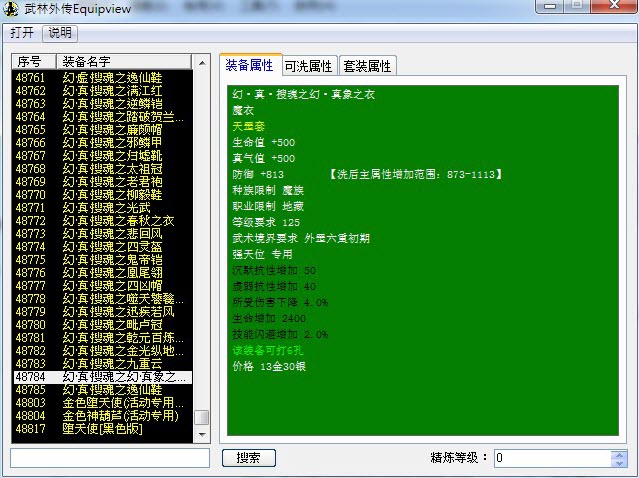Select the 装备属性 tab
This screenshot has height=478, width=639.
(249, 66)
